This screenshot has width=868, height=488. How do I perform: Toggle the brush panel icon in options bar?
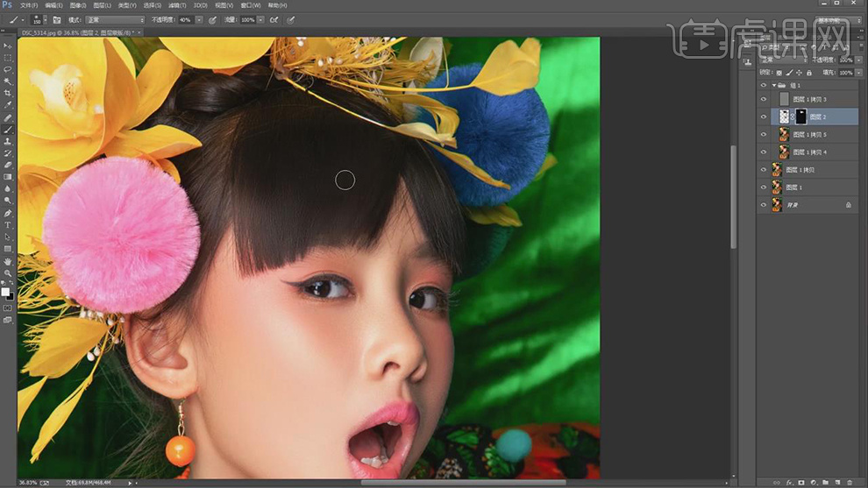point(57,19)
